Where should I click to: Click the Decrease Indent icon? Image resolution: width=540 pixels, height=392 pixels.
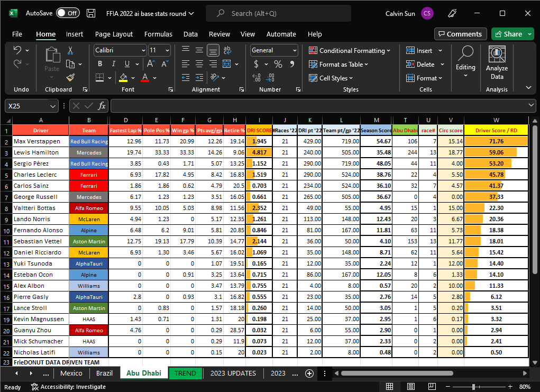(x=186, y=78)
